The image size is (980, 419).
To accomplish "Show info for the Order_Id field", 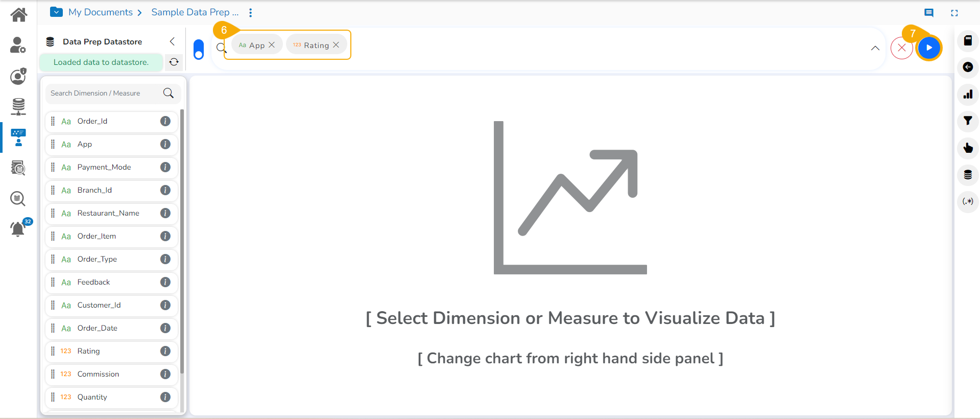I will tap(165, 121).
